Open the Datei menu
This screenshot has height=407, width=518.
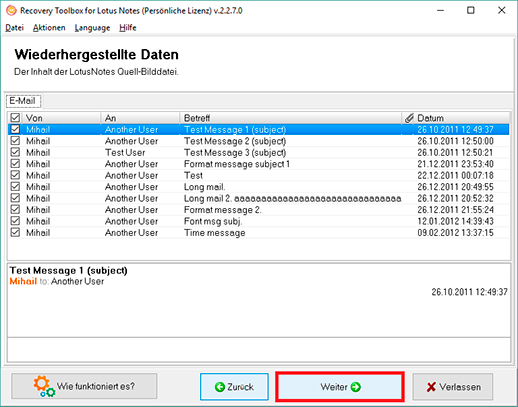click(14, 28)
